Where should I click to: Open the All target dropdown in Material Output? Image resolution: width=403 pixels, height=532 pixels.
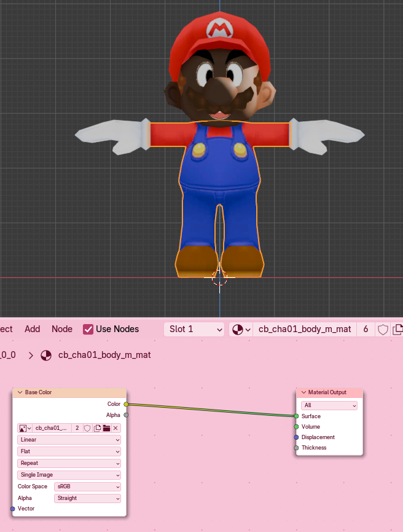329,405
